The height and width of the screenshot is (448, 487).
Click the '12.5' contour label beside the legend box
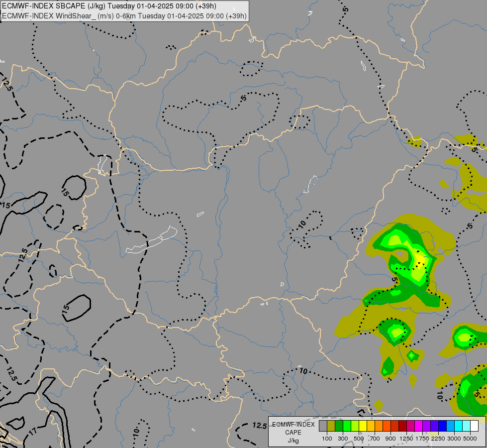pyautogui.click(x=259, y=426)
